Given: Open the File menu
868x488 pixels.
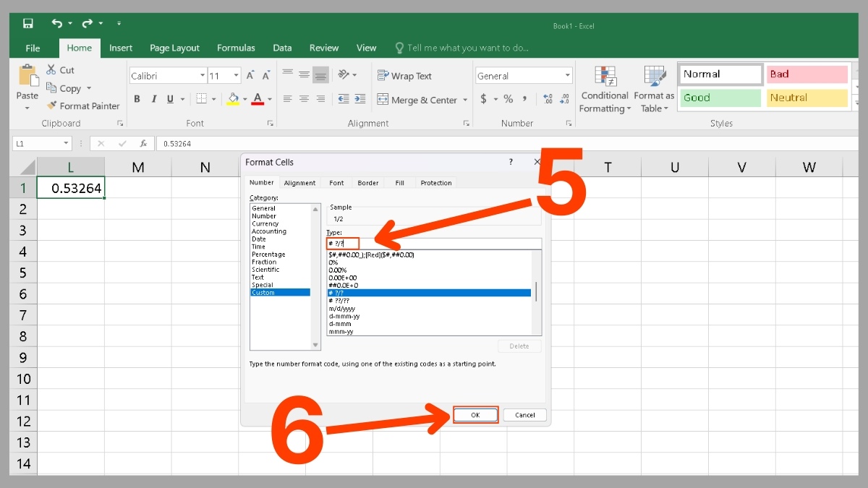Looking at the screenshot, I should click(33, 48).
